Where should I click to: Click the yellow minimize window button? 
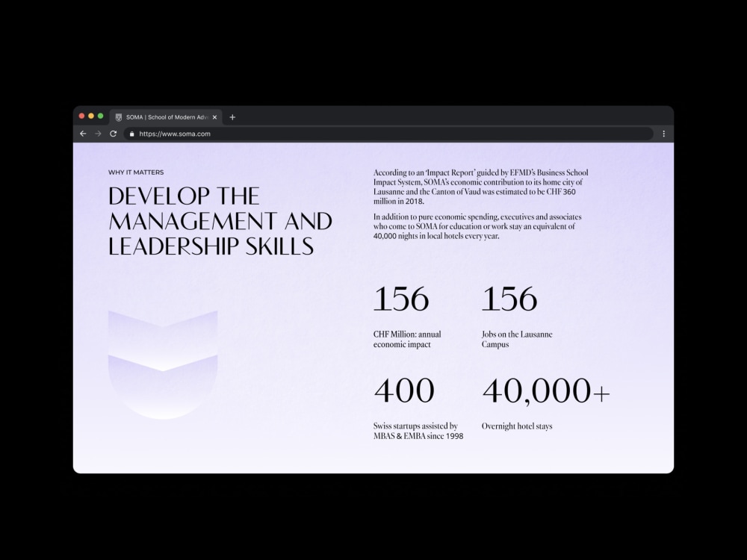(91, 116)
